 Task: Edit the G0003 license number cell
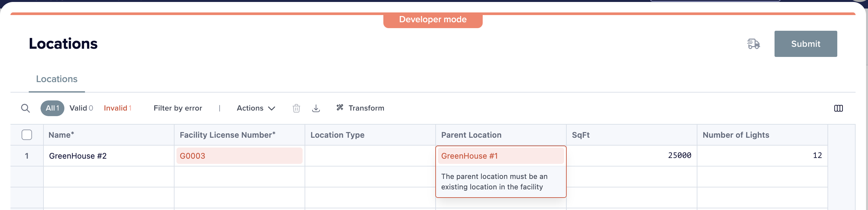click(x=240, y=156)
